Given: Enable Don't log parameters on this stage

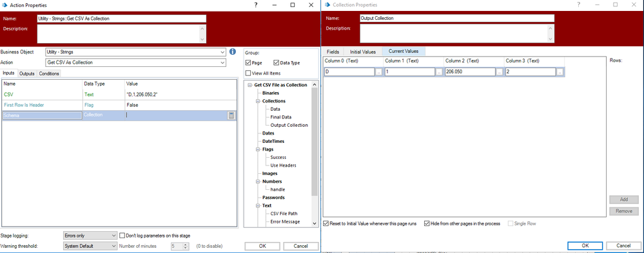Looking at the screenshot, I should coord(122,236).
